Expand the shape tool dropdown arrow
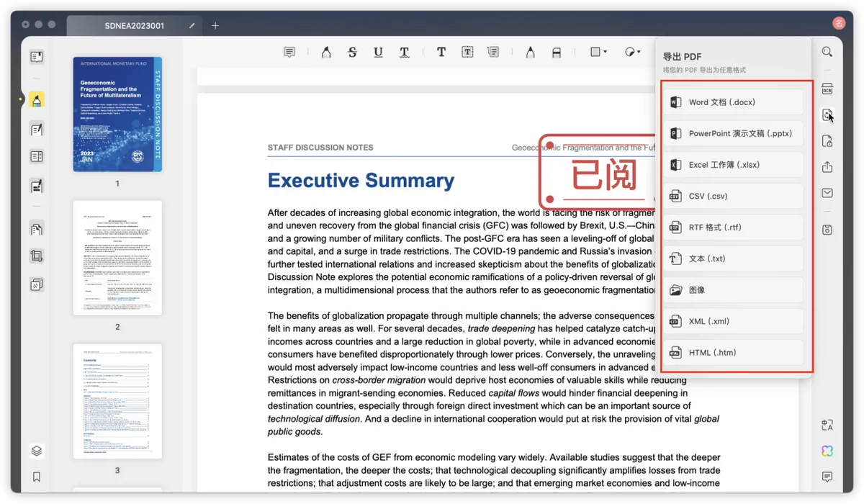The height and width of the screenshot is (504, 864). pyautogui.click(x=606, y=53)
